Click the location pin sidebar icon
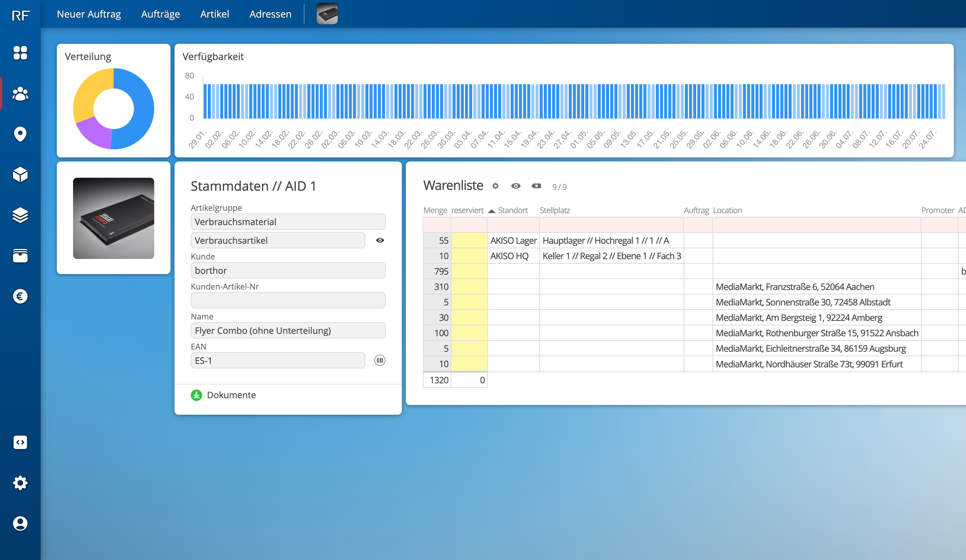The image size is (966, 560). pyautogui.click(x=20, y=134)
